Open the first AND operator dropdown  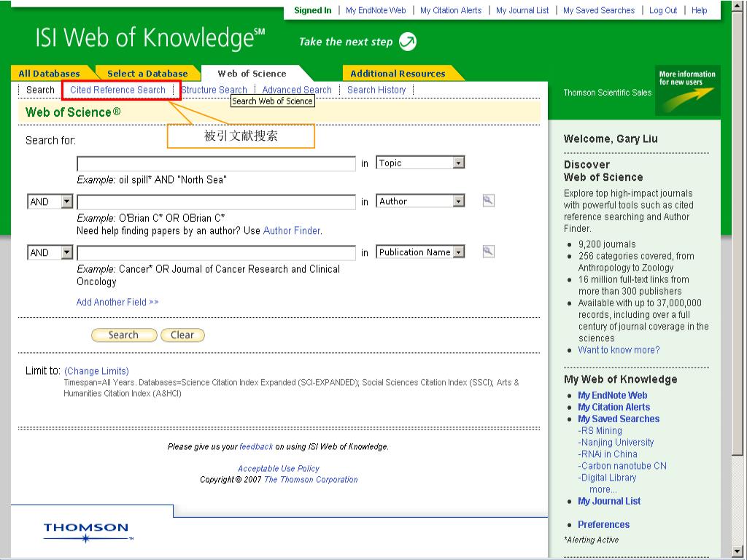point(66,202)
